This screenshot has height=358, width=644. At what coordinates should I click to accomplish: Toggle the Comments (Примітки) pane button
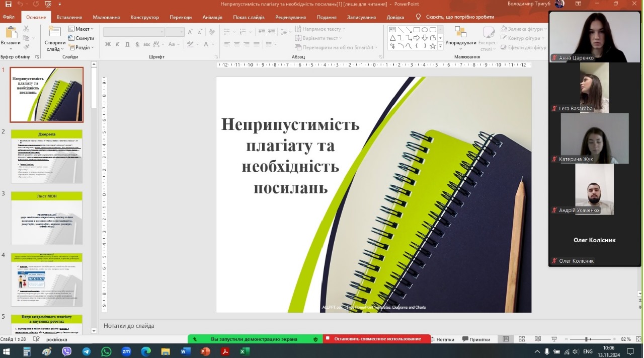(476, 339)
